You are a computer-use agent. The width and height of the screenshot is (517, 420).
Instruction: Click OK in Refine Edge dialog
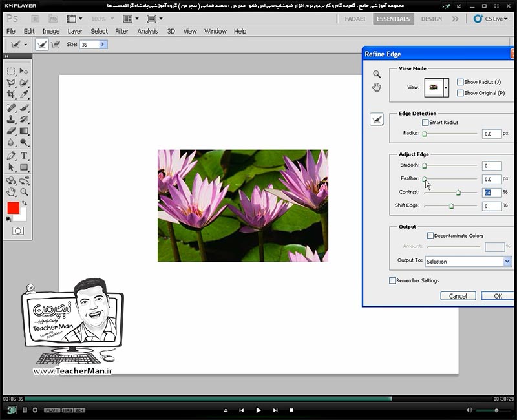[x=497, y=296]
